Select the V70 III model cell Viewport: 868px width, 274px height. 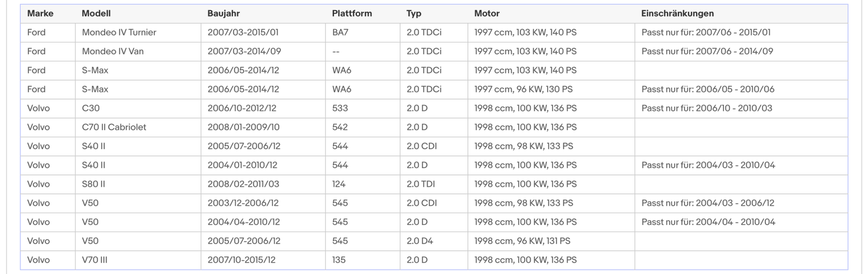click(95, 260)
